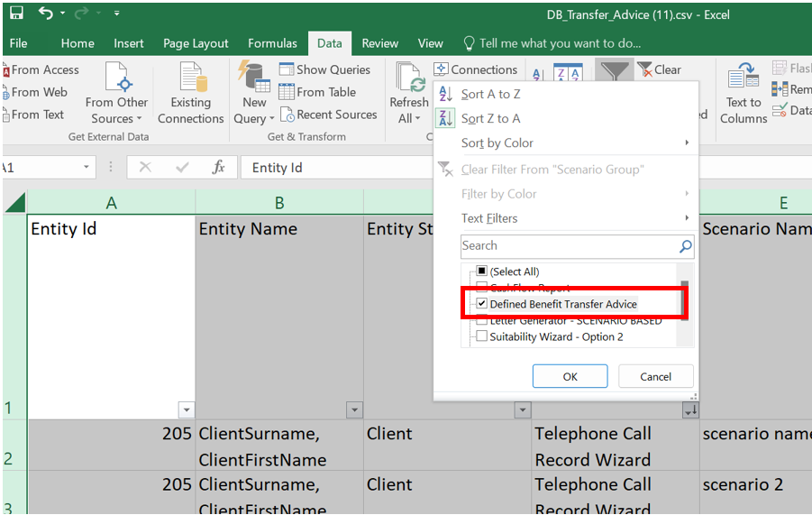812x515 pixels.
Task: Import data From Web
Action: pyautogui.click(x=35, y=92)
